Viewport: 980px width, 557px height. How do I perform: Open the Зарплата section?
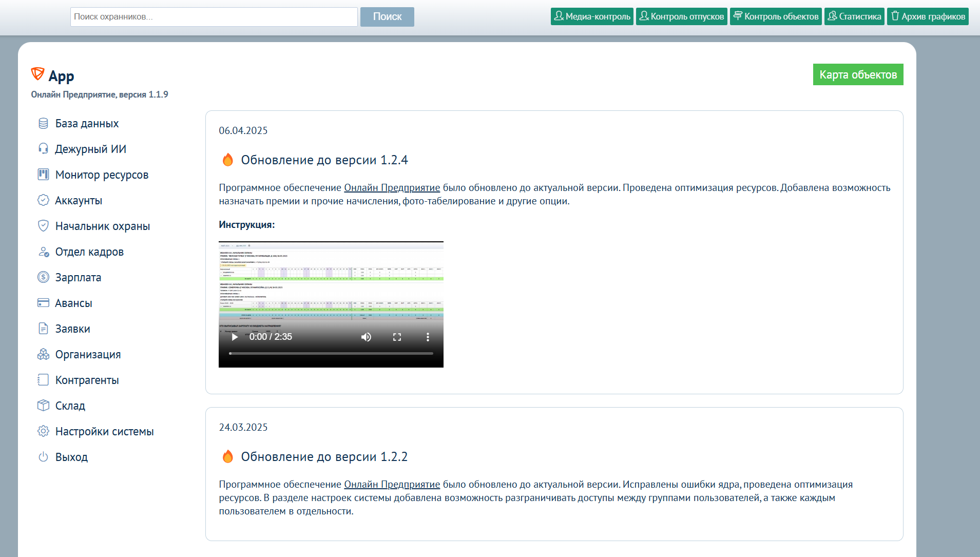coord(78,277)
